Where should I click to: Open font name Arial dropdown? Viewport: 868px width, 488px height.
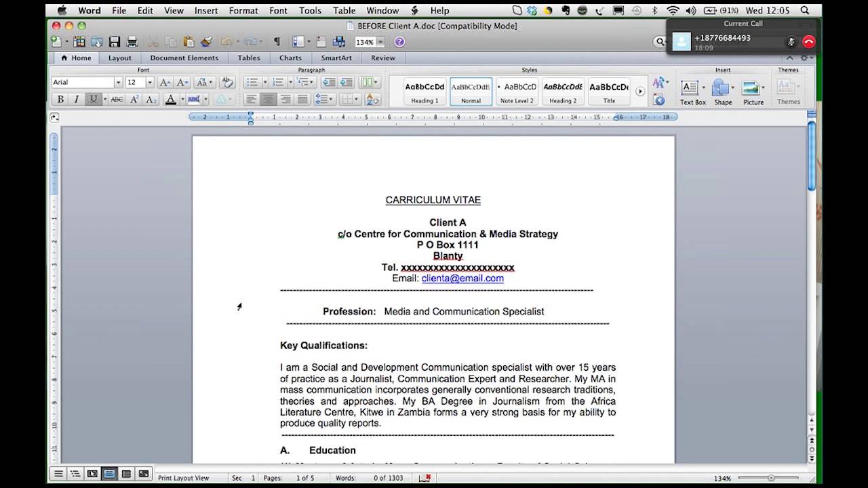118,83
